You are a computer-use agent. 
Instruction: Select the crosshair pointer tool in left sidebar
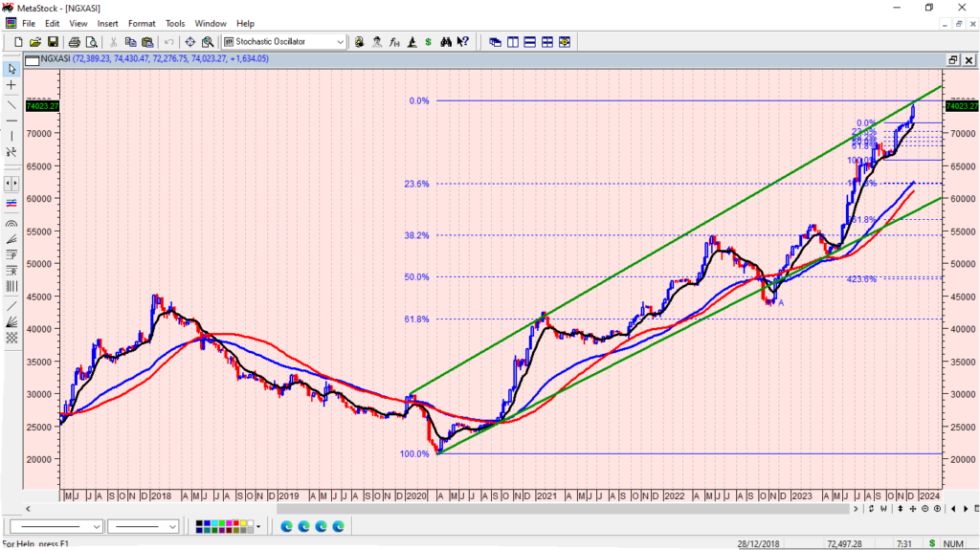pyautogui.click(x=11, y=86)
